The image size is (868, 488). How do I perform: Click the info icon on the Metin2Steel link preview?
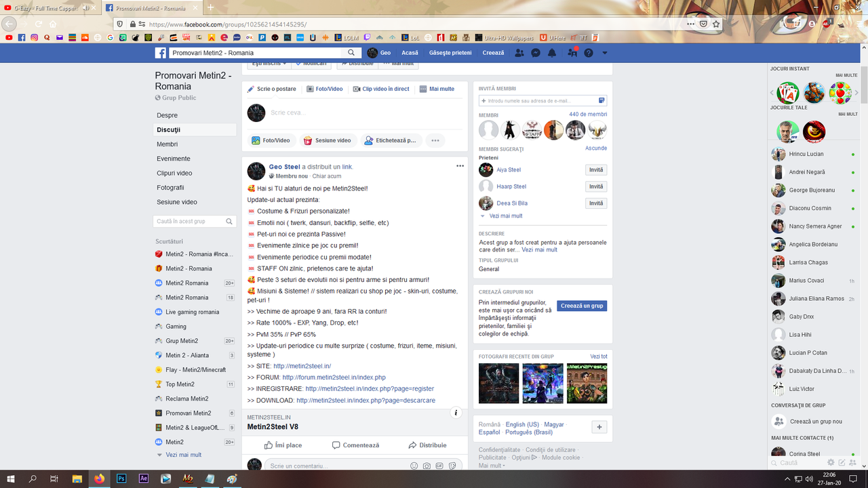[456, 412]
